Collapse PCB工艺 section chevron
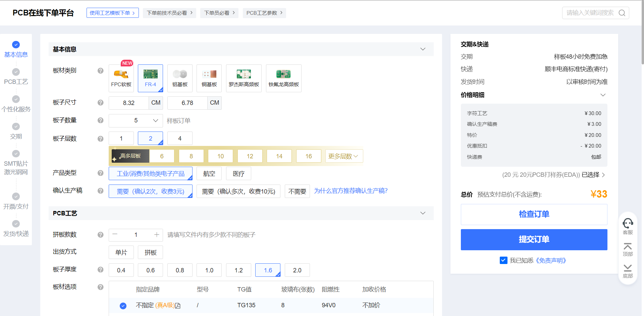Viewport: 644px width, 316px height. click(x=423, y=213)
